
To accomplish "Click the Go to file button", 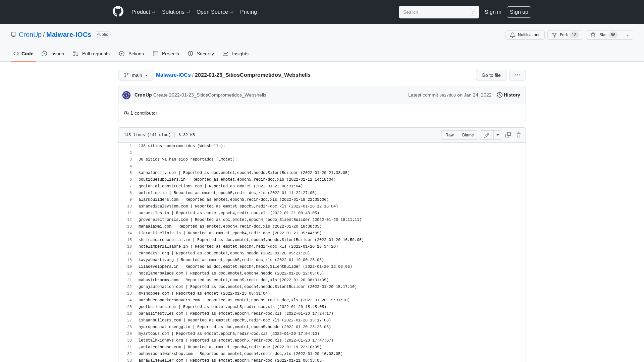I will pyautogui.click(x=491, y=75).
